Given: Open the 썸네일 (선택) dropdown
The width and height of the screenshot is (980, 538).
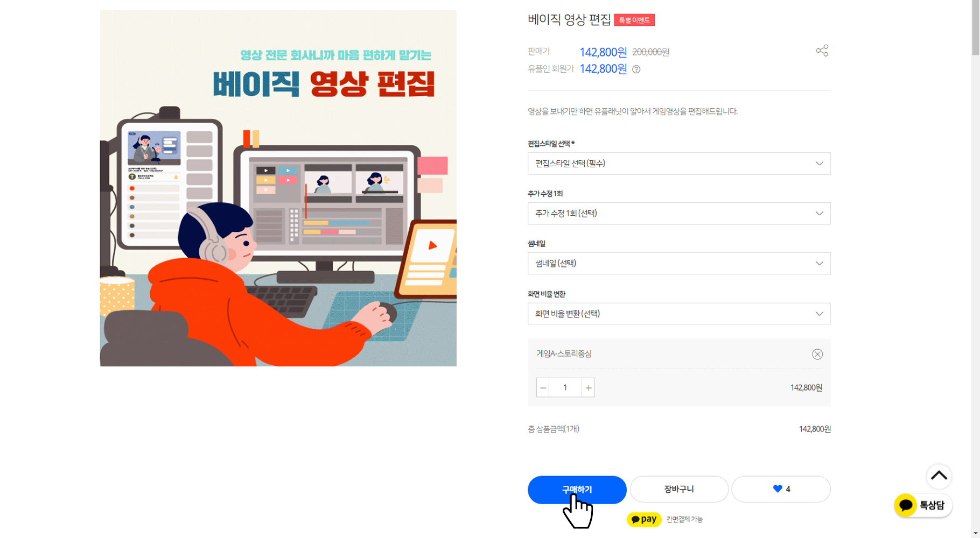Looking at the screenshot, I should [679, 264].
